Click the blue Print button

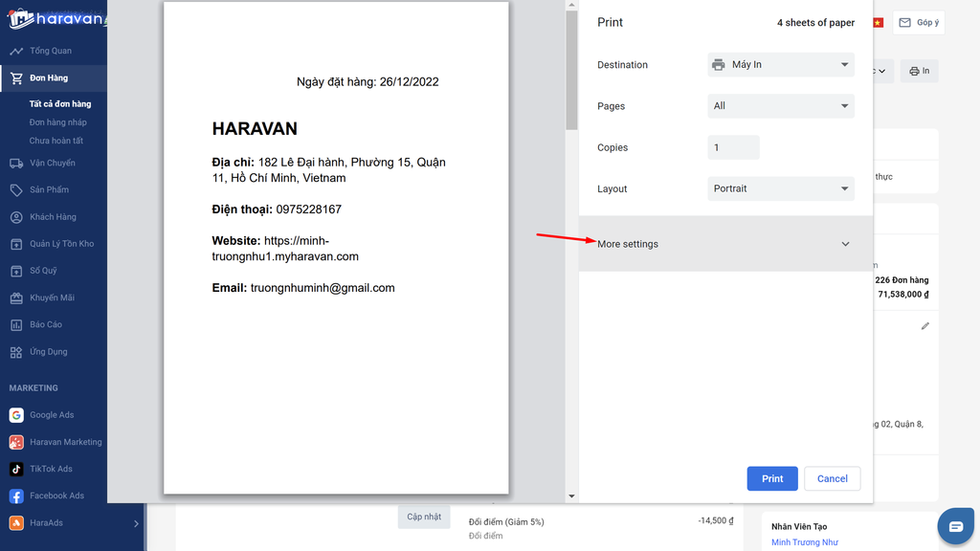pos(772,478)
